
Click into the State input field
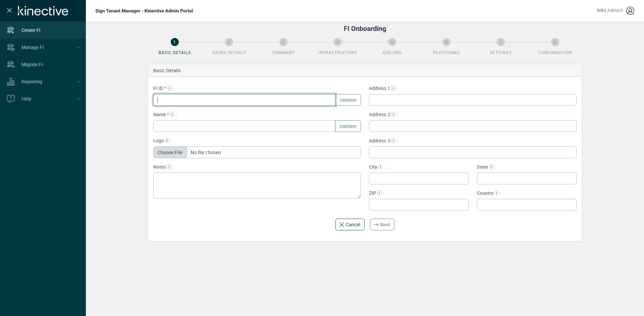(527, 179)
